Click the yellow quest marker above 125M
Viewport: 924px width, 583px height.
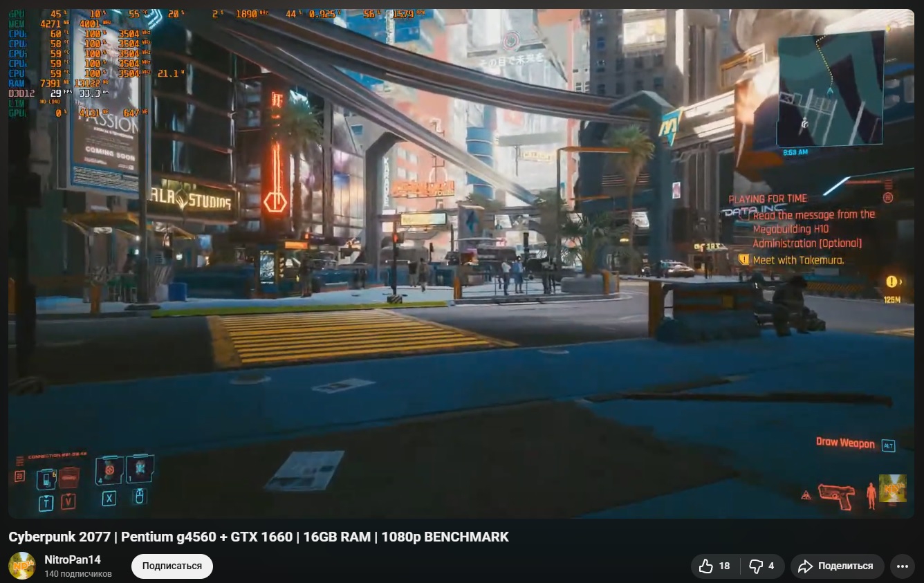pos(891,281)
